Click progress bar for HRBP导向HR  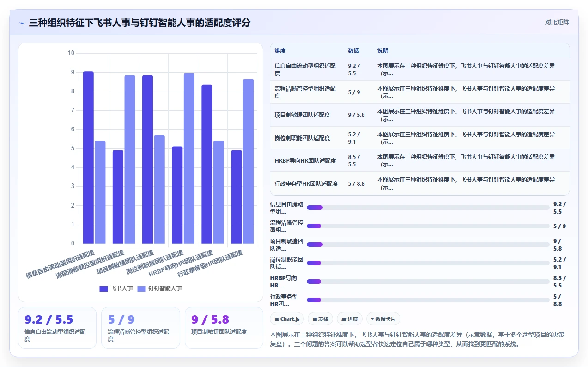tap(428, 281)
